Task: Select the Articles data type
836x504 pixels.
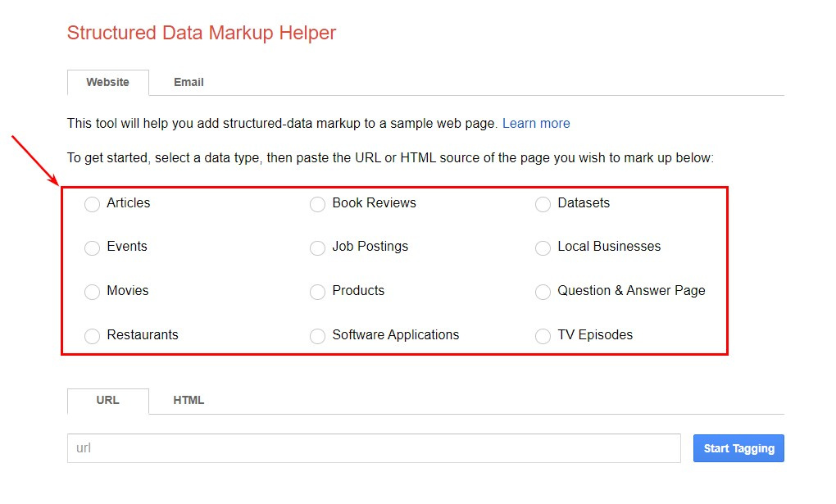Action: (92, 204)
